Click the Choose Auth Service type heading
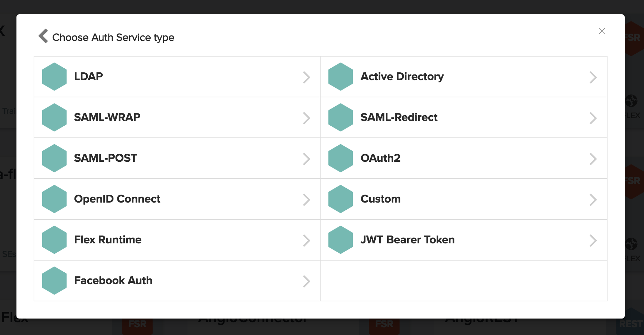The image size is (644, 335). pyautogui.click(x=113, y=38)
